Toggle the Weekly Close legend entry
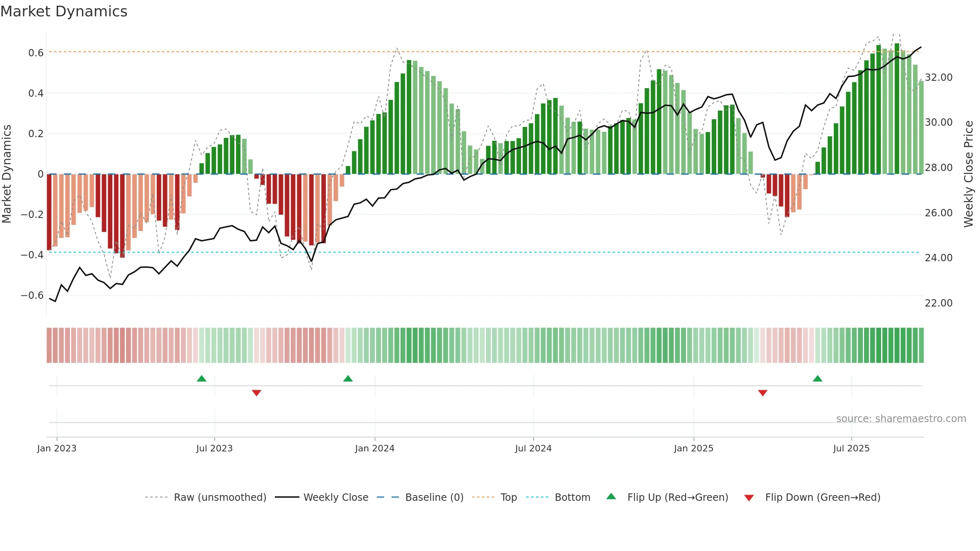The image size is (980, 551). point(321,497)
